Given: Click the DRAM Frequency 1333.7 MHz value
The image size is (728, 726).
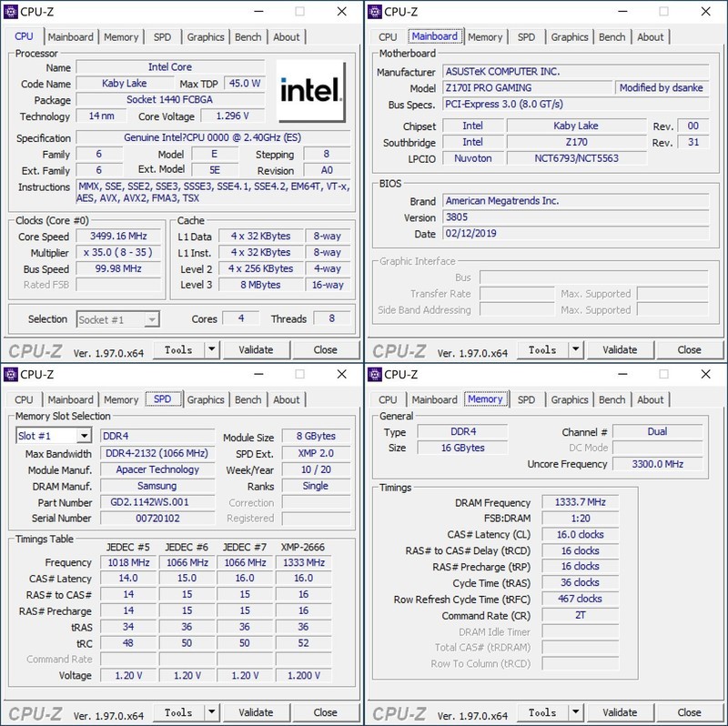Looking at the screenshot, I should point(581,502).
